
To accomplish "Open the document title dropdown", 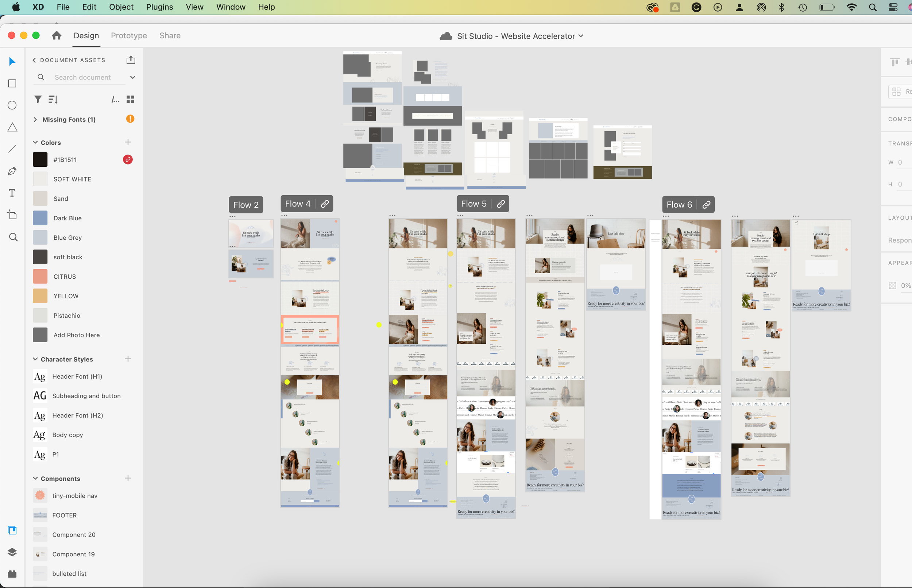I will [x=581, y=36].
